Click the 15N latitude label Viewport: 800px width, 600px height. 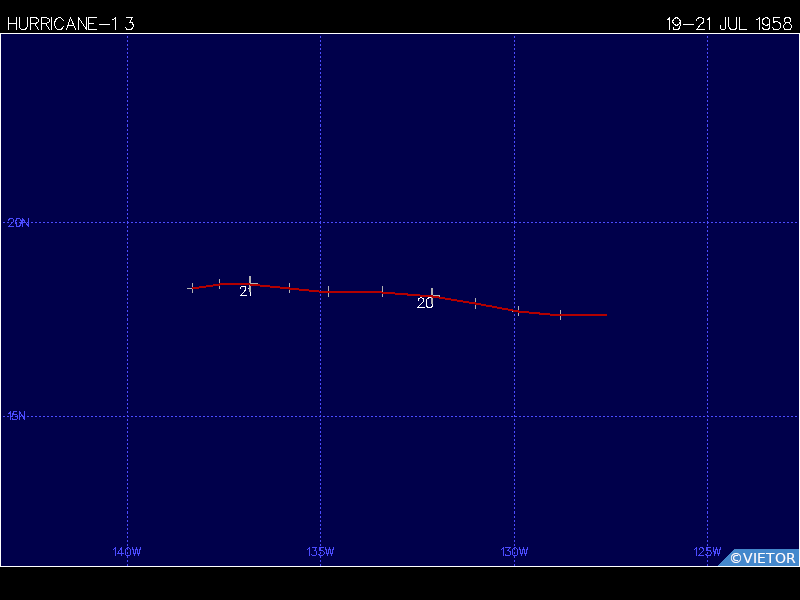pyautogui.click(x=17, y=416)
